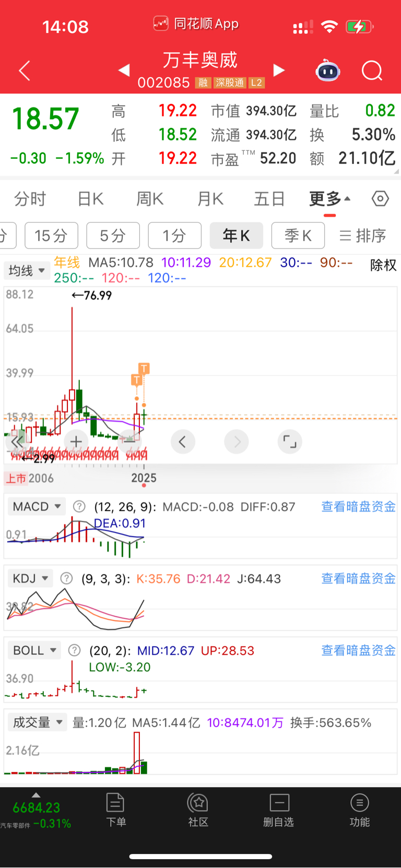This screenshot has width=401, height=868.
Task: Click the index value 6684.23
Action: 37,807
